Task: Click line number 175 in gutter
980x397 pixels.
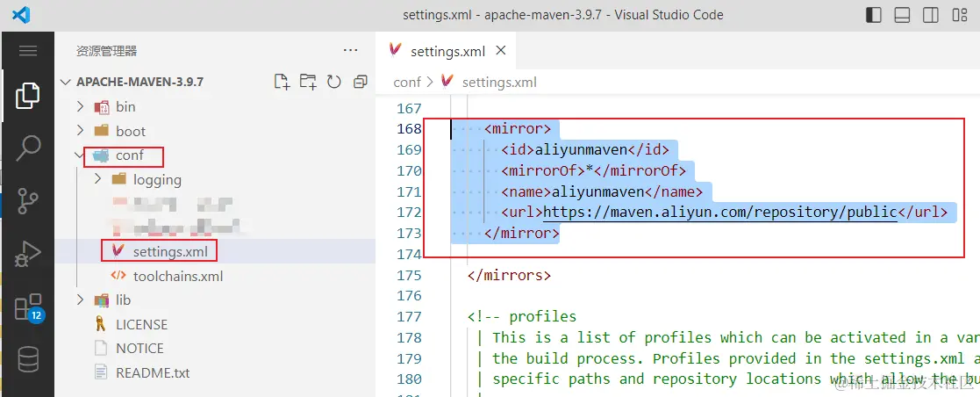Action: pyautogui.click(x=410, y=275)
